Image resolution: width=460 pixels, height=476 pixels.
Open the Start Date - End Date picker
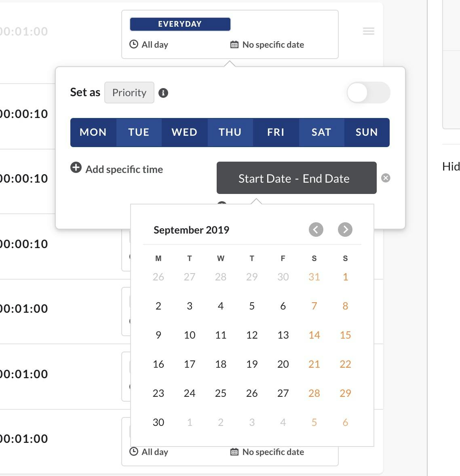(x=297, y=178)
